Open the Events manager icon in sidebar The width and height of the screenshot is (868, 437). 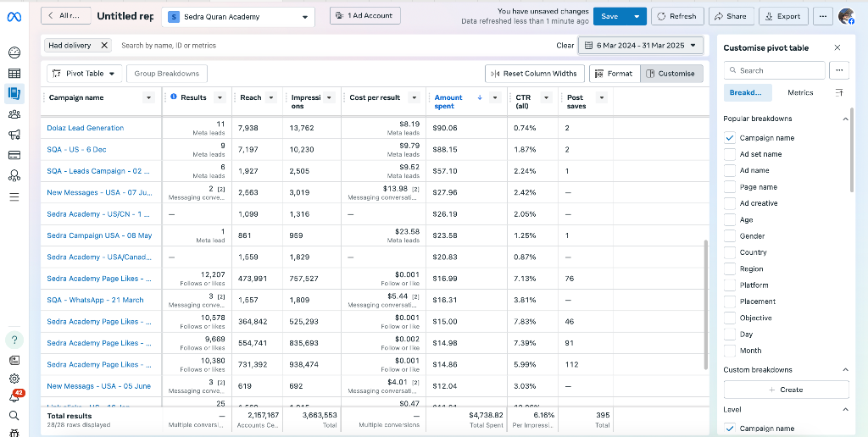(x=14, y=176)
